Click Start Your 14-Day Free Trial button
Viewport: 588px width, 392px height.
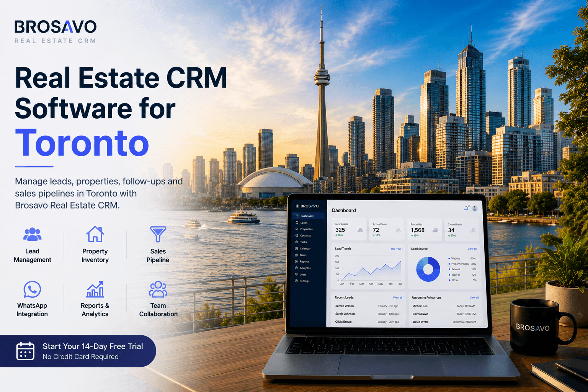[x=78, y=351]
